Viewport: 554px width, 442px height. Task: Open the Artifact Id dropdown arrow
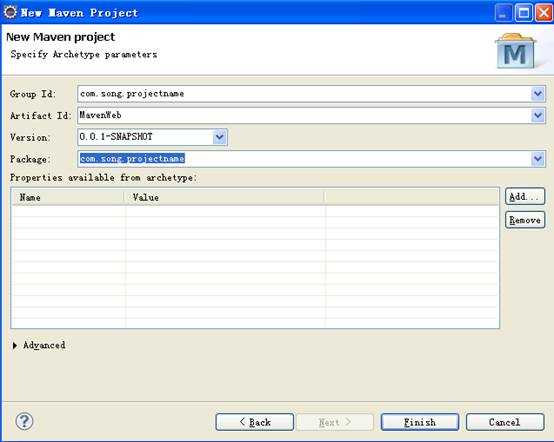538,116
